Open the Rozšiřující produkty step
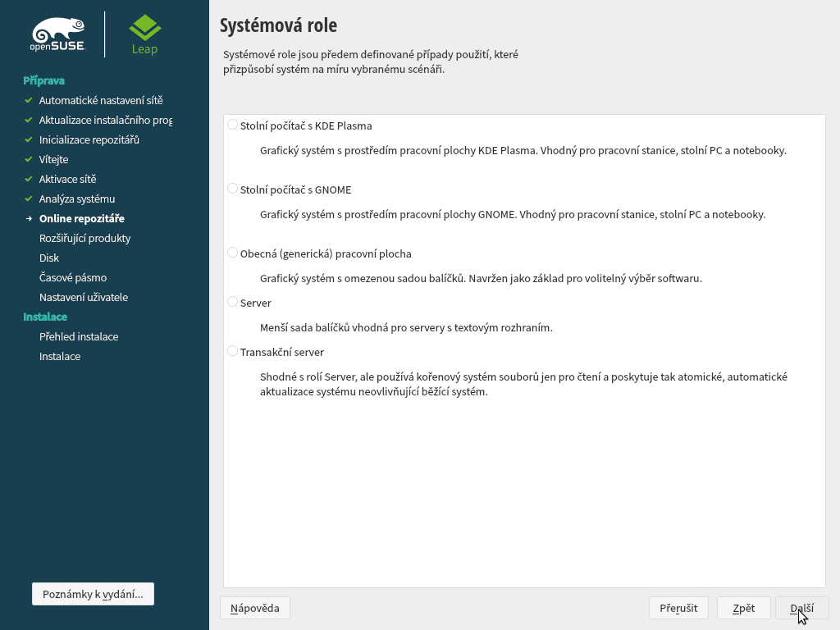The width and height of the screenshot is (840, 630). (86, 238)
